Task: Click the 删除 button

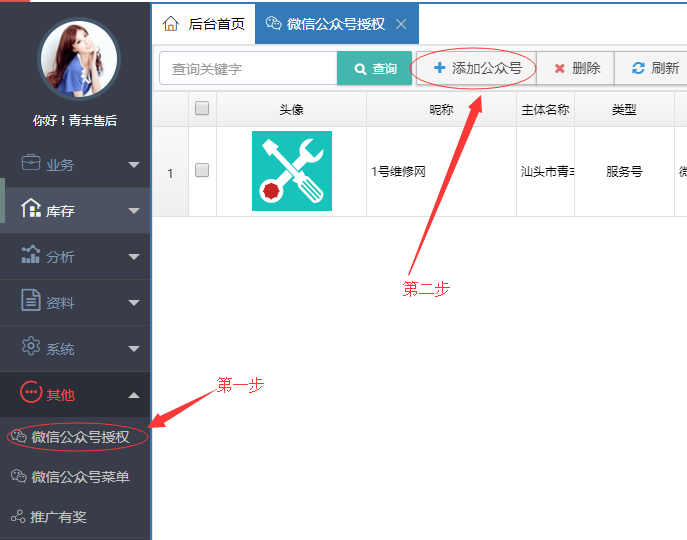Action: pyautogui.click(x=576, y=68)
